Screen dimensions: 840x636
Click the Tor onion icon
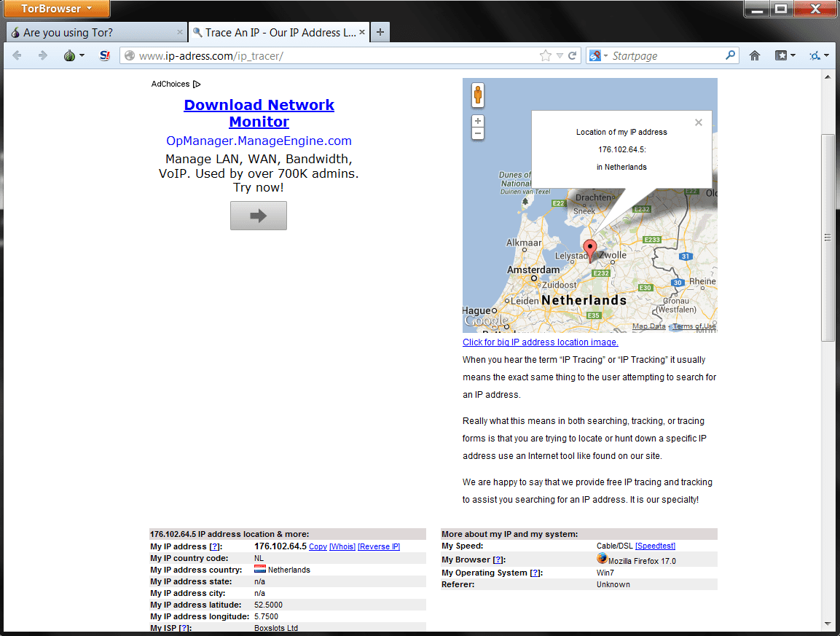(x=69, y=55)
